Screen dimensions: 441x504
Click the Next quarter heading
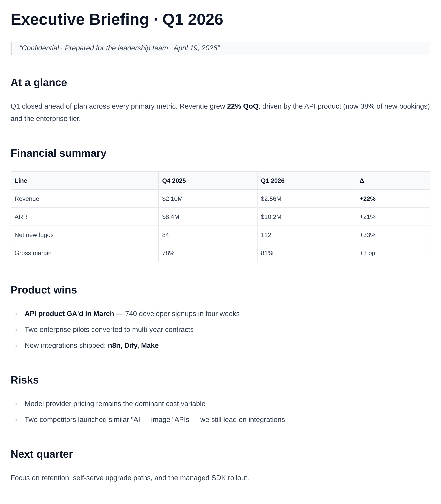(42, 454)
